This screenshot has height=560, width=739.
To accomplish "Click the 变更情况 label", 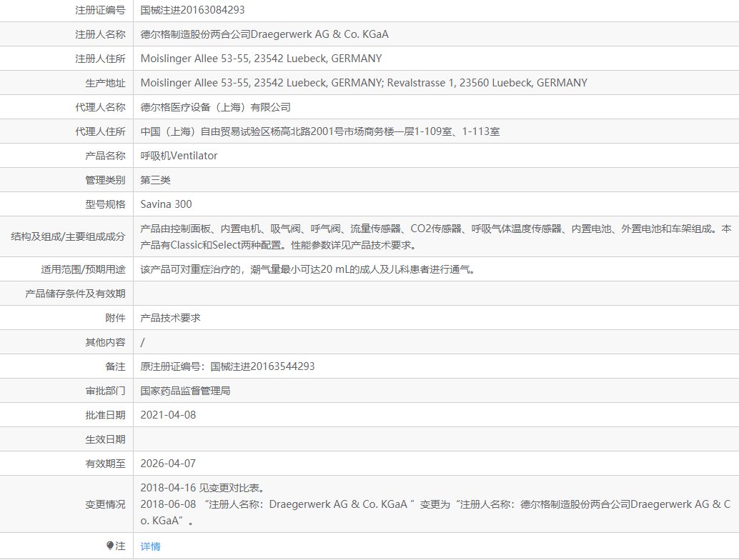I will [x=106, y=504].
